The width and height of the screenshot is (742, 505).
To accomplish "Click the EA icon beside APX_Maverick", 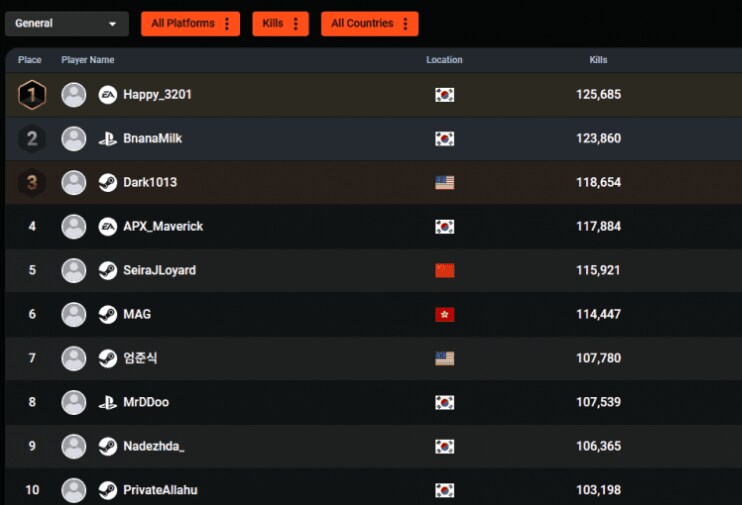I will tap(108, 227).
